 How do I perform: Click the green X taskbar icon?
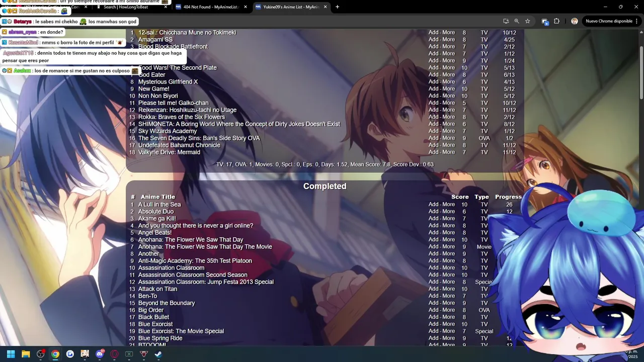tap(129, 354)
